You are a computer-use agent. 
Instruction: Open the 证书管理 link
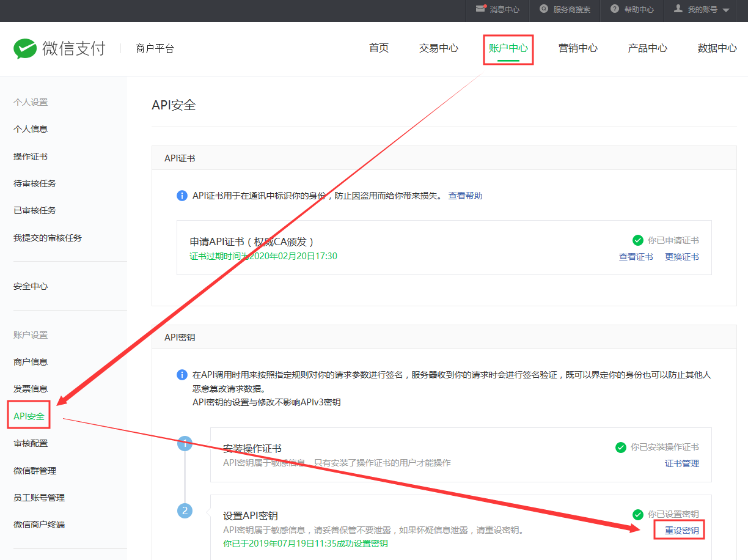coord(682,463)
